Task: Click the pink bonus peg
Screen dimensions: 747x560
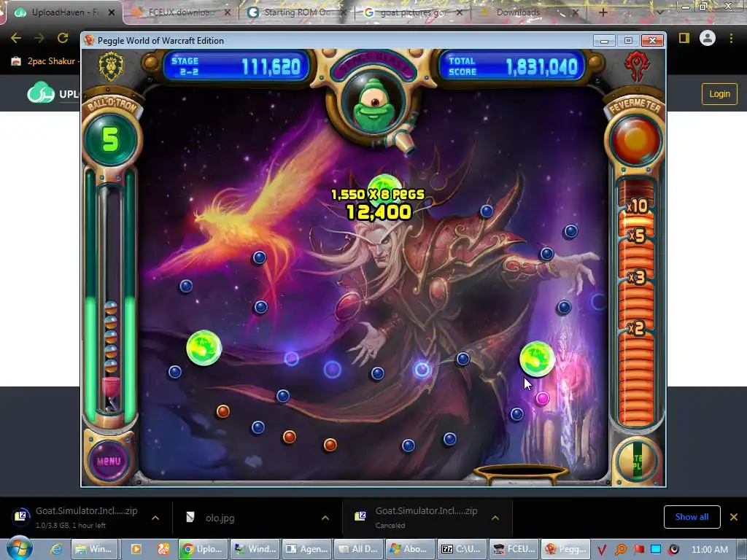Action: point(542,399)
